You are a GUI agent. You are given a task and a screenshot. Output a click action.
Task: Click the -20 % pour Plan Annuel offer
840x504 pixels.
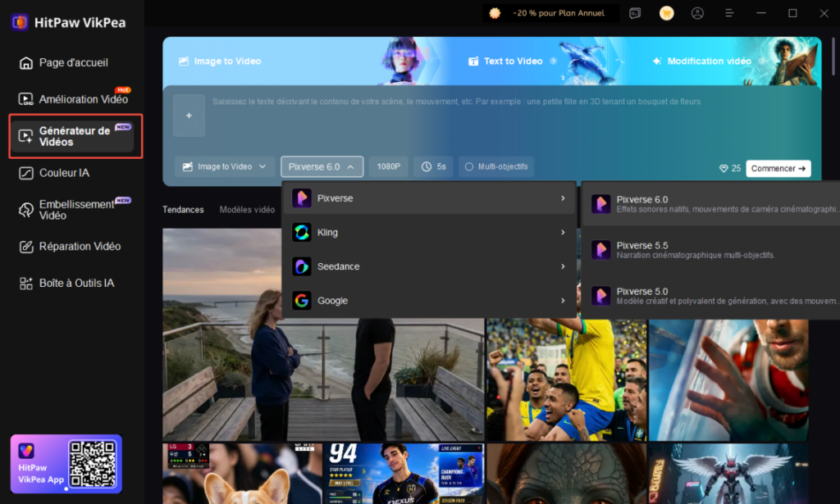[551, 13]
